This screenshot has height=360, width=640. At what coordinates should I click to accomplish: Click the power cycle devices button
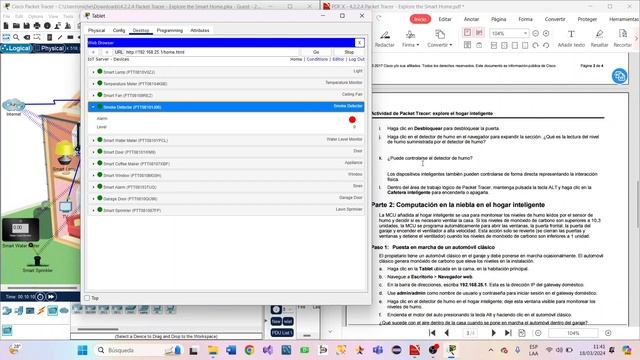point(40,297)
